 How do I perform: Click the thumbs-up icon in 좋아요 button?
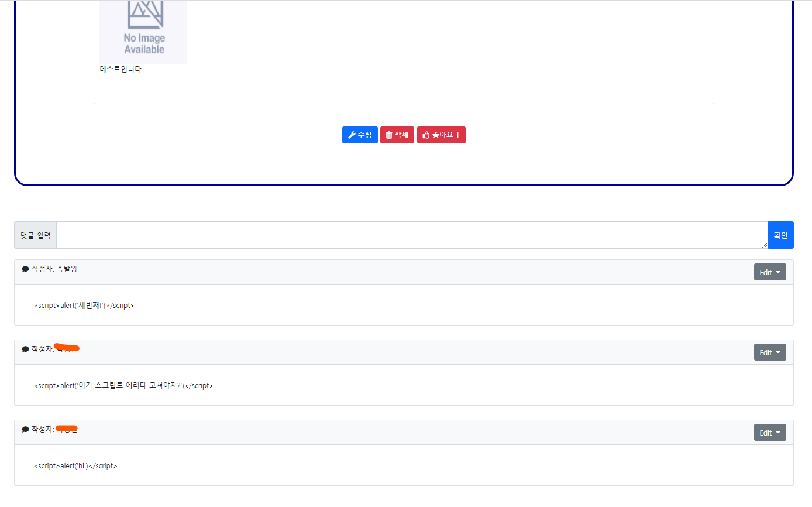426,135
